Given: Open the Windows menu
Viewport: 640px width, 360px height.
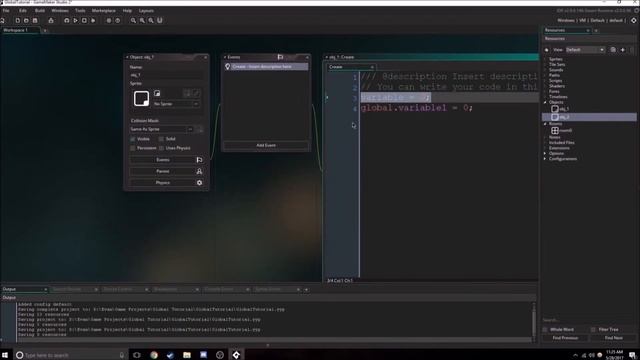Looking at the screenshot, I should (60, 11).
